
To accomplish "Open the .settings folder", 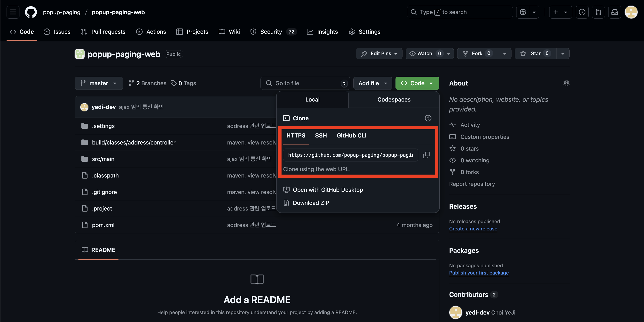I will (103, 126).
